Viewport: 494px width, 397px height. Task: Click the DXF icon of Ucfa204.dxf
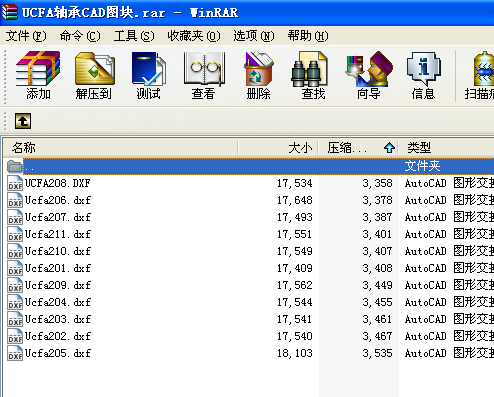15,302
